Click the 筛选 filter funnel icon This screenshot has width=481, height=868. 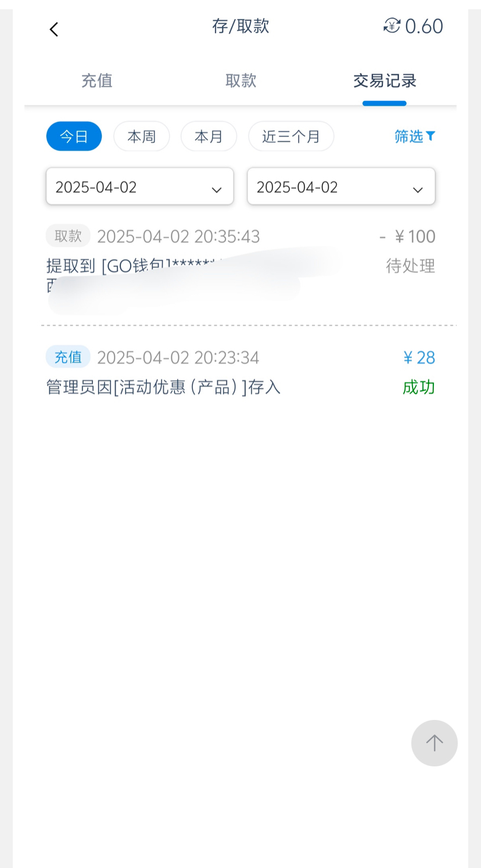430,136
